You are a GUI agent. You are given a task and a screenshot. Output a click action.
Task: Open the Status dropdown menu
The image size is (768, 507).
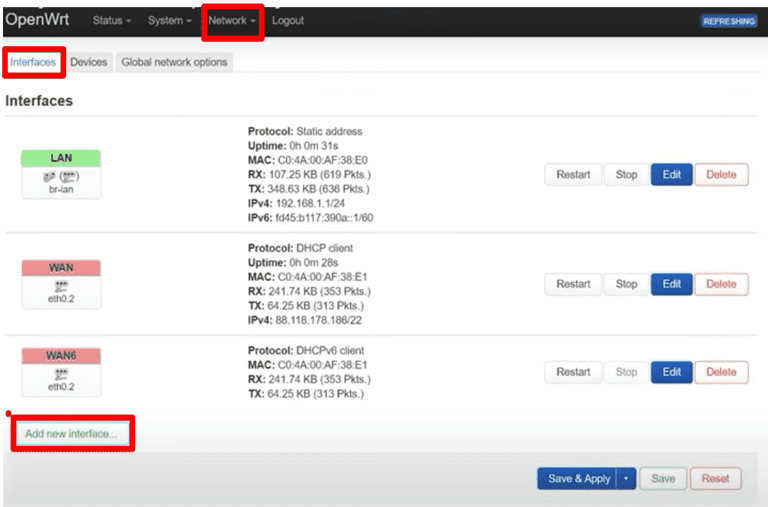112,21
